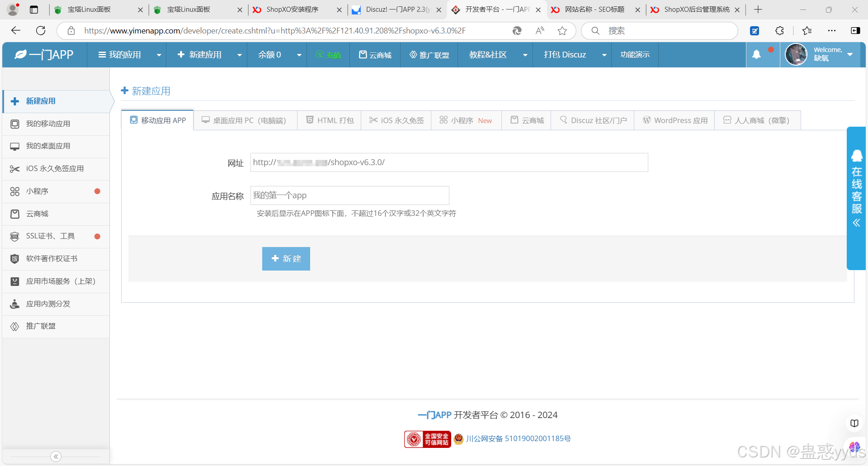Open SSL证书、工具 sidebar item
Image resolution: width=868 pixels, height=466 pixels.
tap(56, 236)
